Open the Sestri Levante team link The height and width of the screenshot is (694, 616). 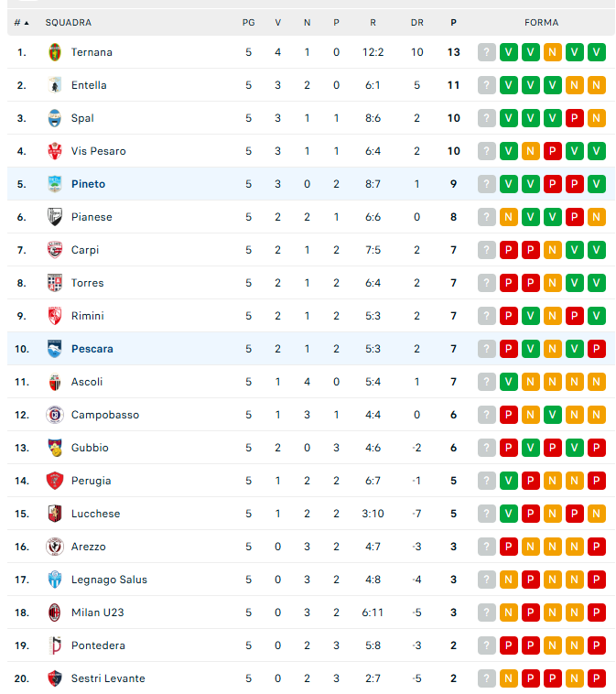point(108,678)
